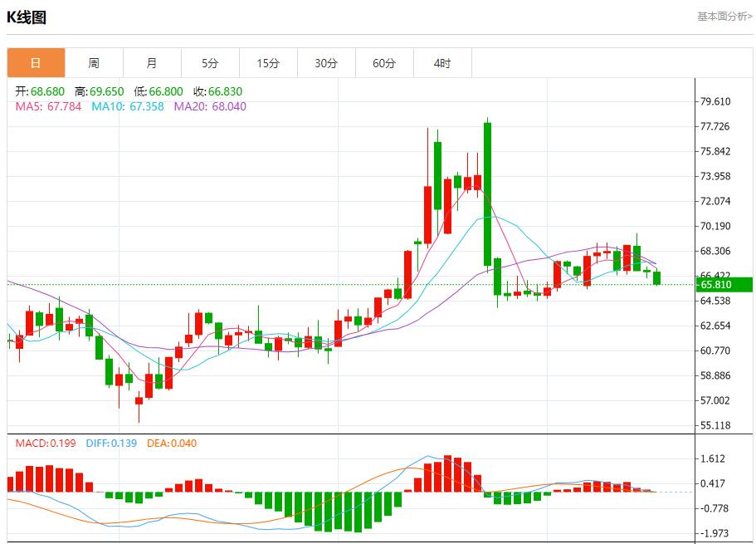Choose the 60分 interval tab

(384, 63)
